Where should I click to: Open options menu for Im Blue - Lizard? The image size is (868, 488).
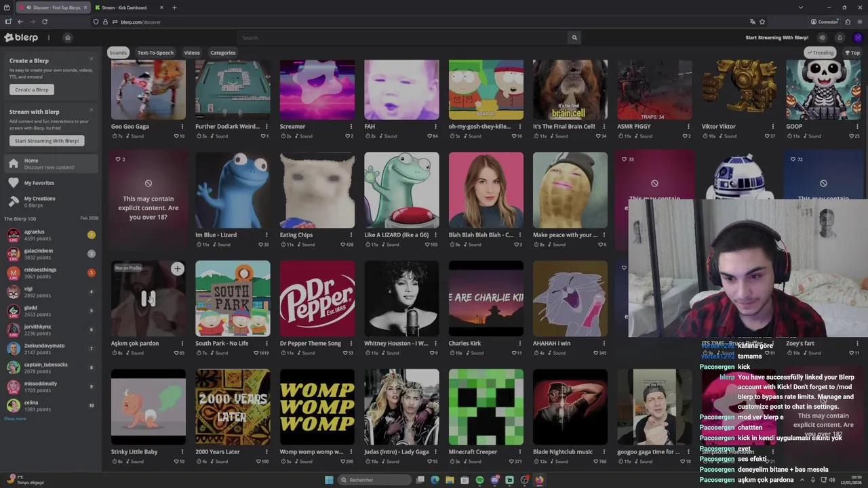[267, 235]
